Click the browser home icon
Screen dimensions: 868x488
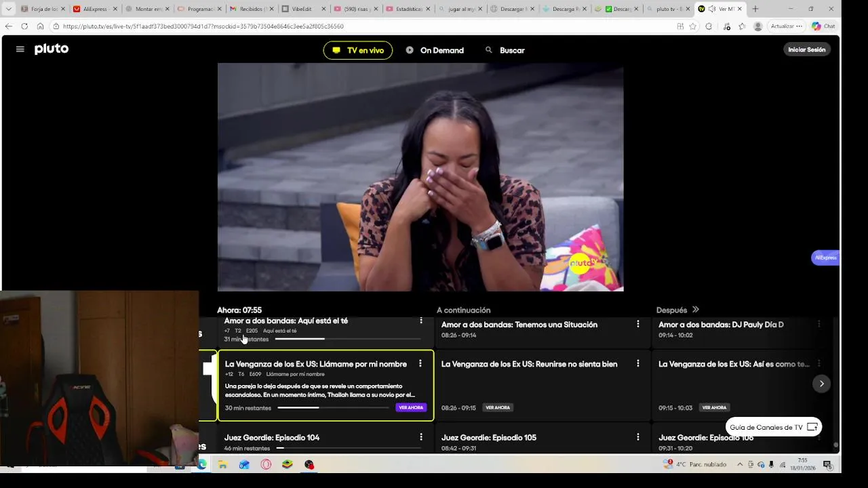(40, 26)
